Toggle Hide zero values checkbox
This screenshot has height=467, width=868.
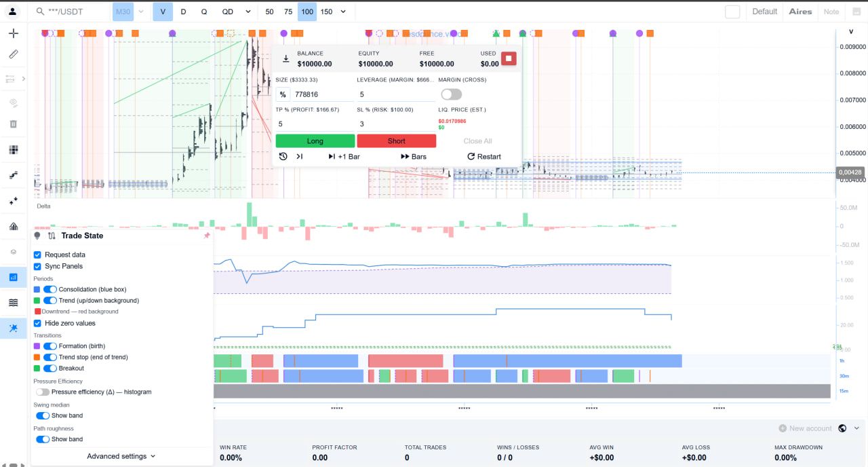coord(37,323)
